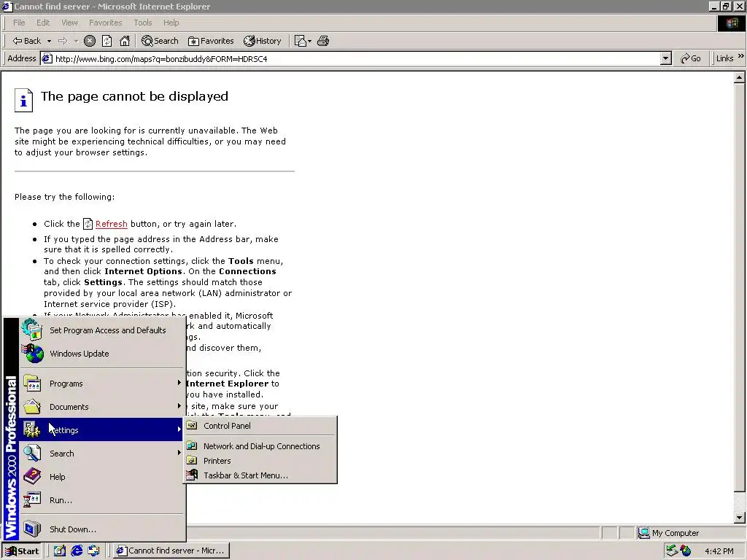
Task: Click the Forward arrow toolbar button
Action: (63, 41)
